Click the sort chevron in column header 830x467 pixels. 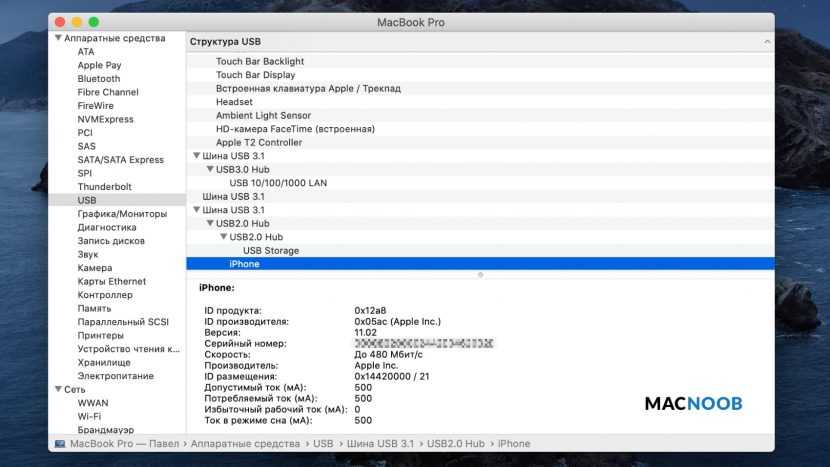coord(767,42)
